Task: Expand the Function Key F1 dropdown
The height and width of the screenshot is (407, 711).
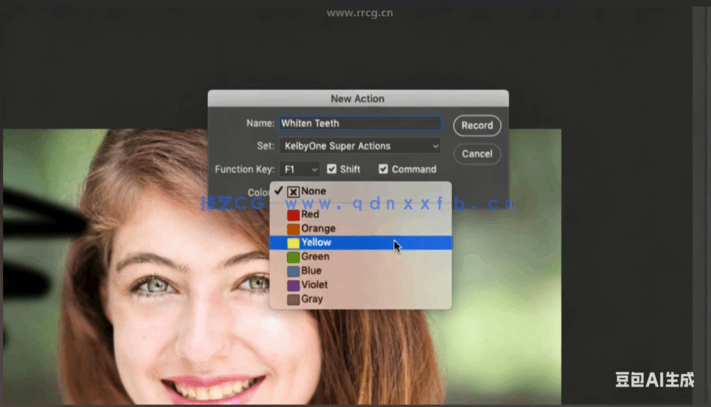Action: (x=300, y=169)
